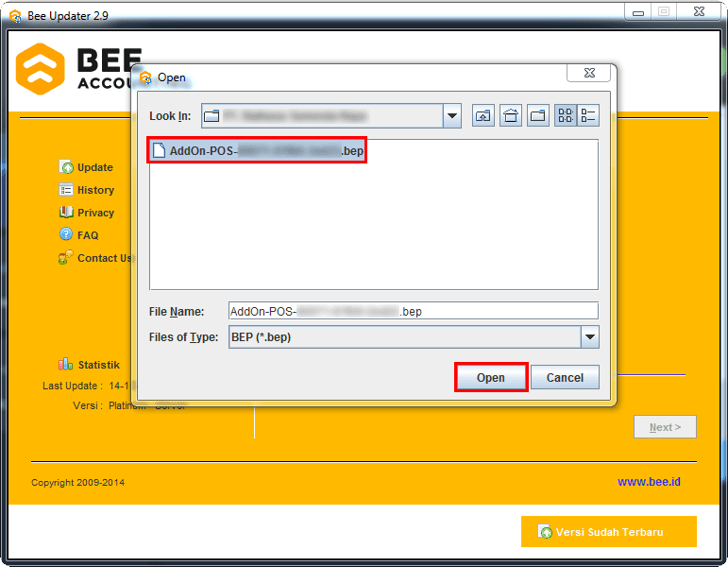Click the FAQ question mark icon
Viewport: 728px width, 567px height.
66,233
